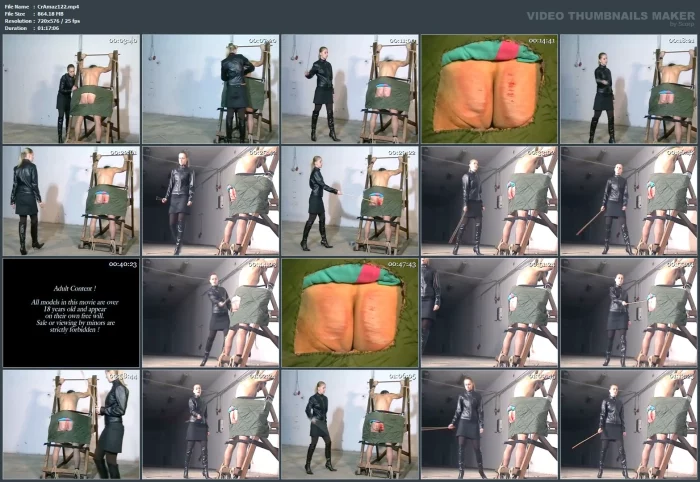Select the second thumbnail in the top row
Image resolution: width=700 pixels, height=482 pixels.
[210, 89]
